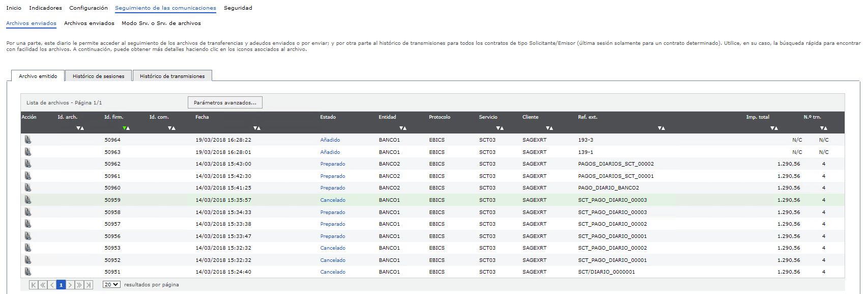Open the Cancelado status link for 50959
The image size is (868, 294).
click(333, 200)
